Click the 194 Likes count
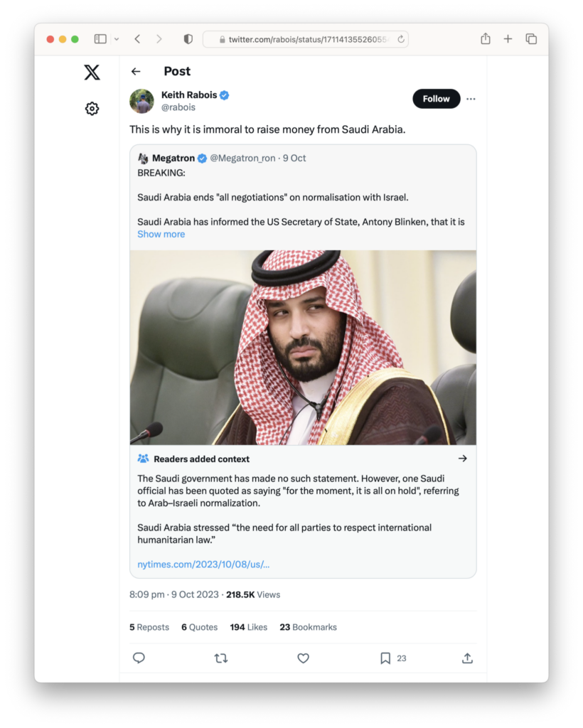The width and height of the screenshot is (583, 728). pos(248,627)
